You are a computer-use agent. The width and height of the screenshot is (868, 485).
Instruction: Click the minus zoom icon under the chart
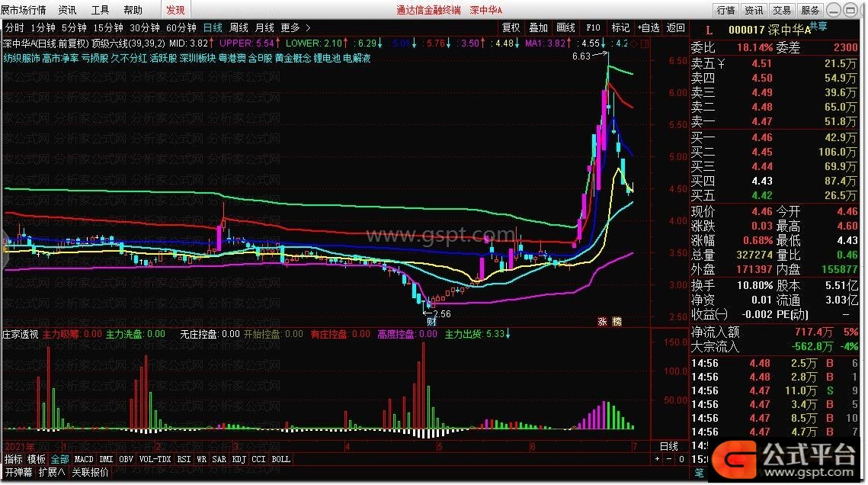669,459
